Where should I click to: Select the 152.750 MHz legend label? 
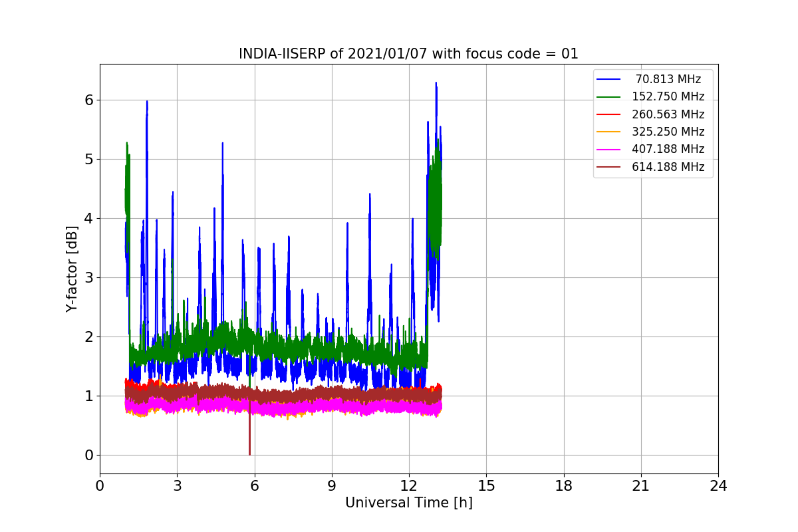point(668,96)
